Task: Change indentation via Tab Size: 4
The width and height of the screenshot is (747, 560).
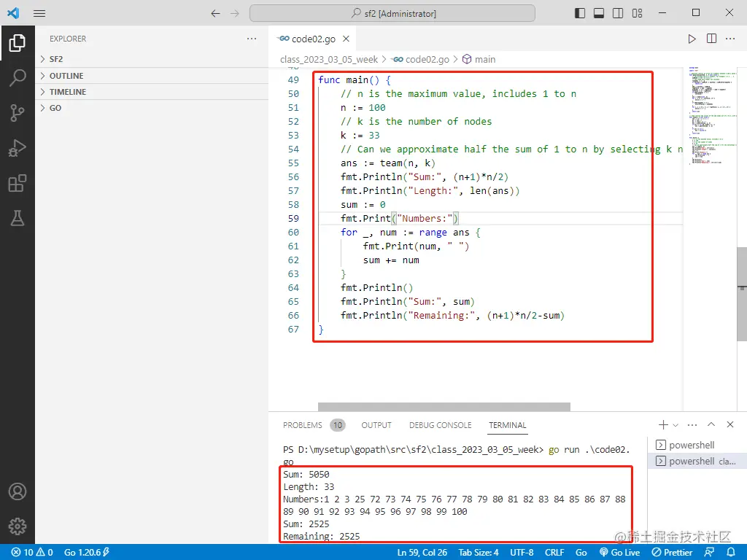Action: coord(479,553)
